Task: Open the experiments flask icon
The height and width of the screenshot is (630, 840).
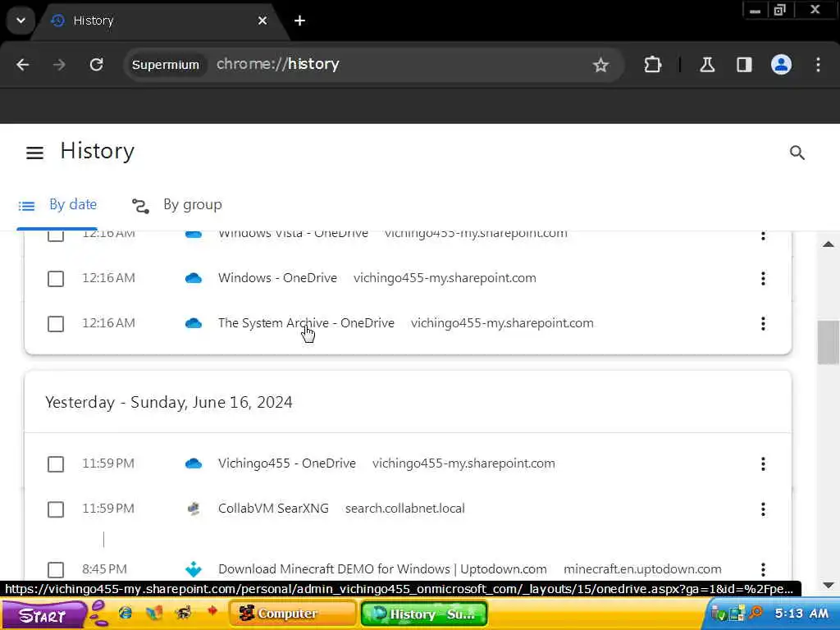Action: click(x=707, y=65)
